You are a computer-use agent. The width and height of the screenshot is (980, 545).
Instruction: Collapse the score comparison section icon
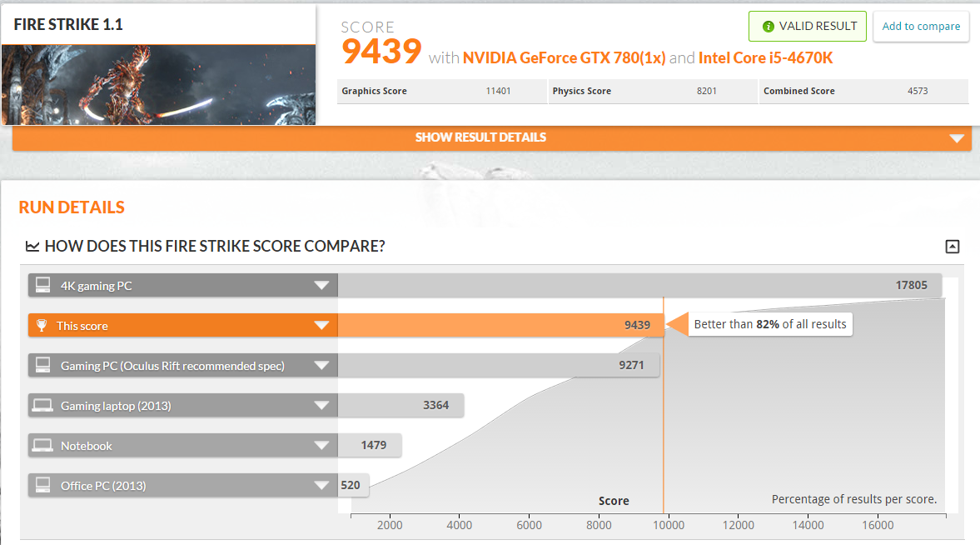click(952, 247)
